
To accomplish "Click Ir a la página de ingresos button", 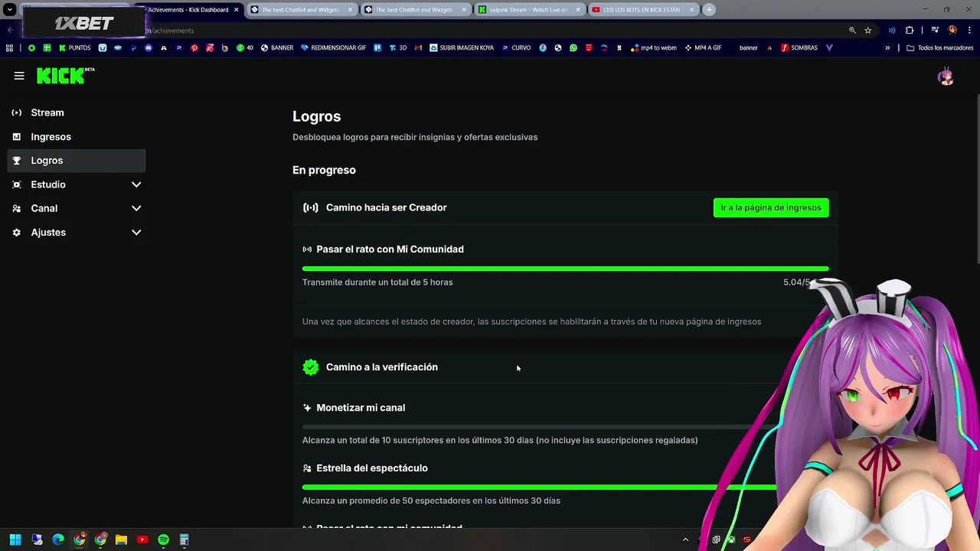I will pyautogui.click(x=771, y=207).
